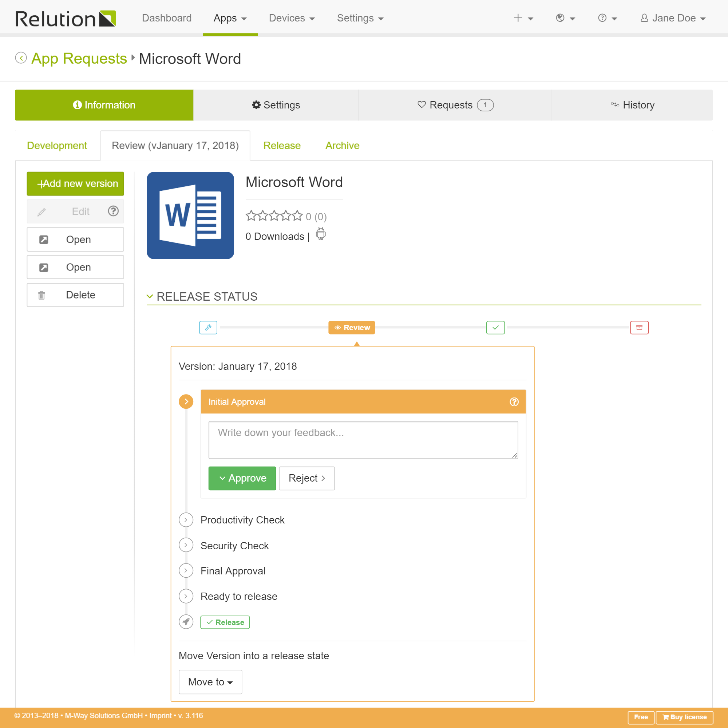The width and height of the screenshot is (728, 728).
Task: Click the Version: January 17, 2018 text
Action: coord(238,366)
